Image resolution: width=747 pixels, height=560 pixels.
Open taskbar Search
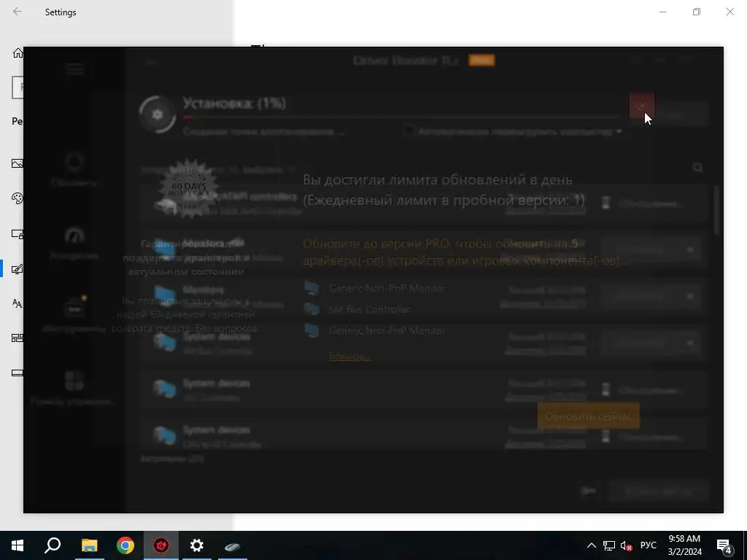pos(53,545)
